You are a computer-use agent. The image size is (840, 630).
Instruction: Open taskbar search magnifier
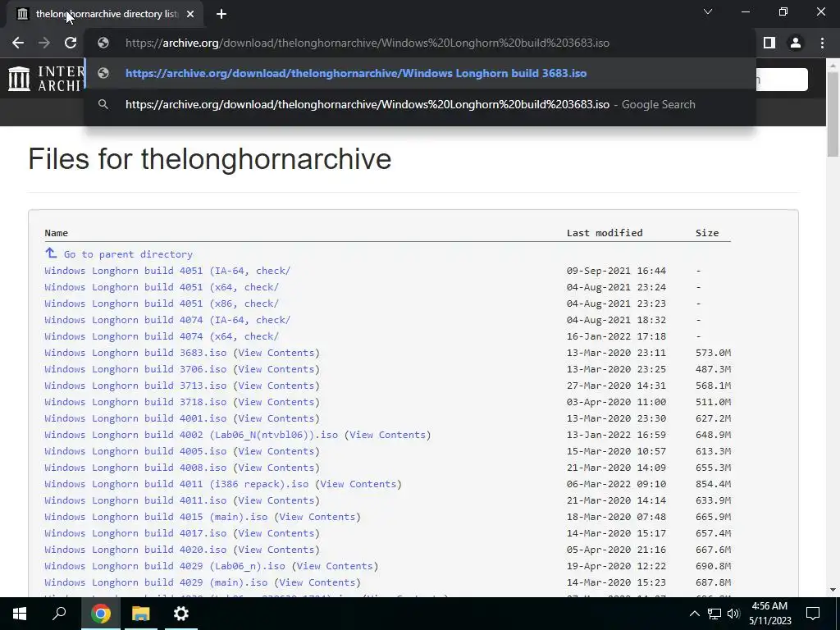pyautogui.click(x=59, y=614)
